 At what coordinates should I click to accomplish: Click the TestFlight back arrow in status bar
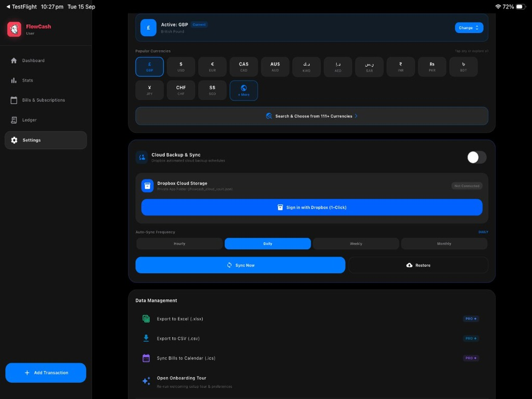(x=8, y=7)
